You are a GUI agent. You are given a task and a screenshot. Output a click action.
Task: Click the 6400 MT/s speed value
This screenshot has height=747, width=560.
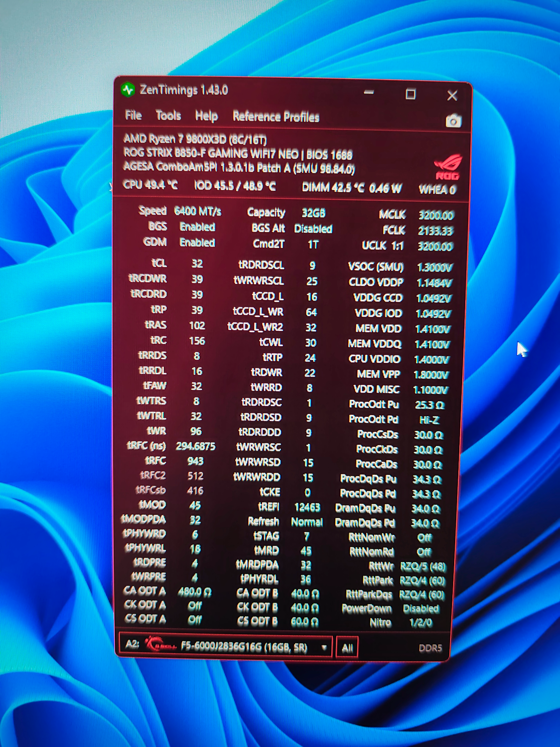pos(197,211)
